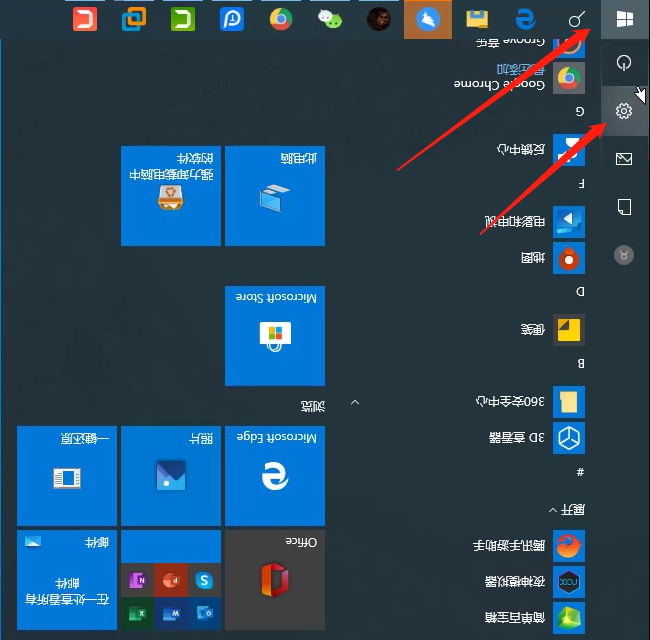Expand the 展开 section chevron
The image size is (650, 640).
[x=553, y=510]
